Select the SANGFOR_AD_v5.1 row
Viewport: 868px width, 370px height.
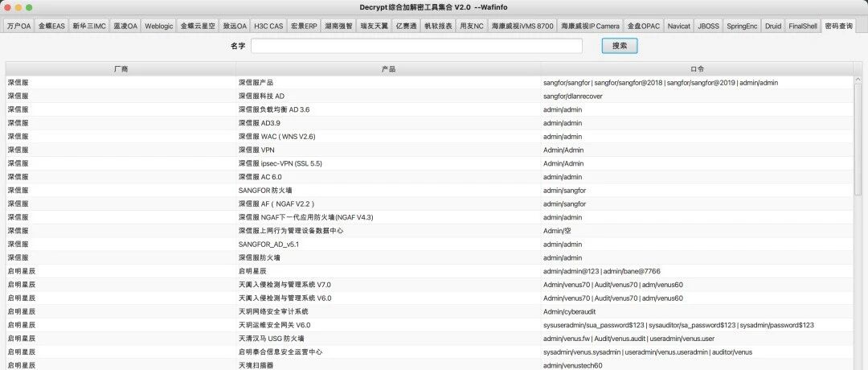coord(429,245)
